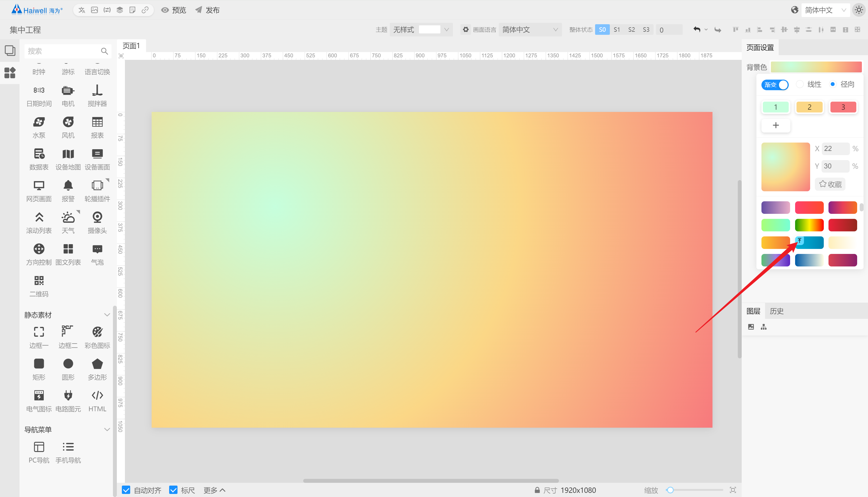
Task: Uncheck the 标尺 ruler checkbox
Action: point(173,490)
